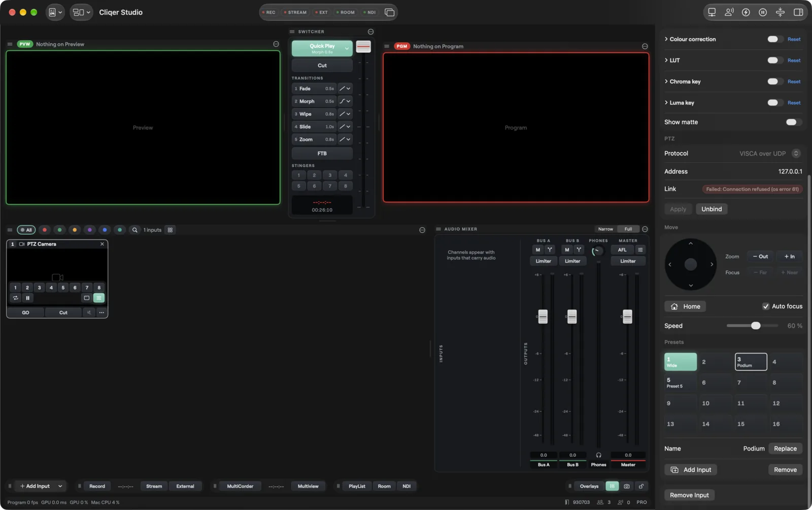Click the grid view icon next to 1 inputs

click(x=170, y=230)
